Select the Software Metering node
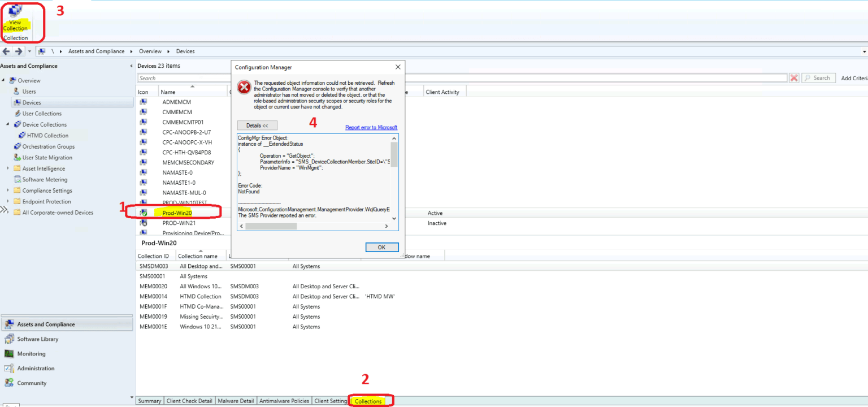The image size is (868, 407). [x=45, y=180]
